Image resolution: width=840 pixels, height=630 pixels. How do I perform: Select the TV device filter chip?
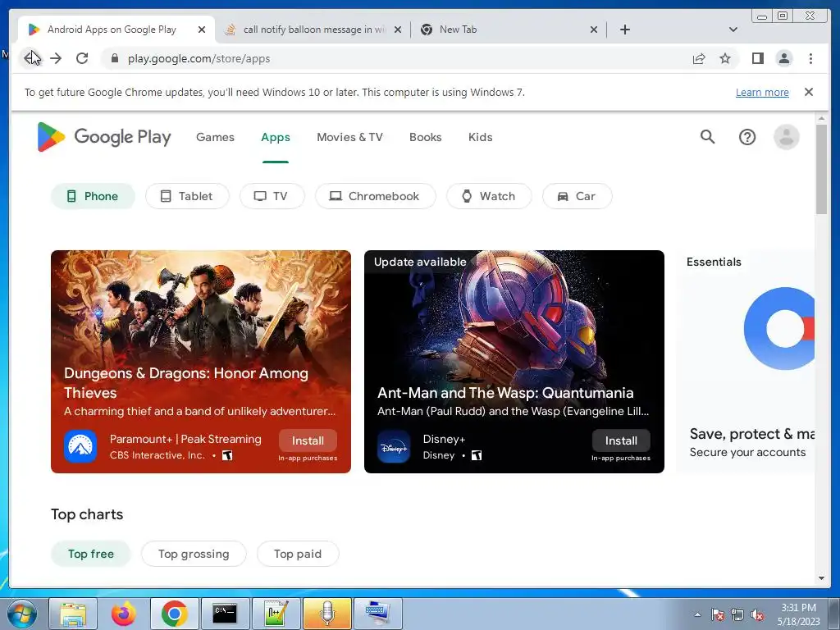click(x=272, y=196)
